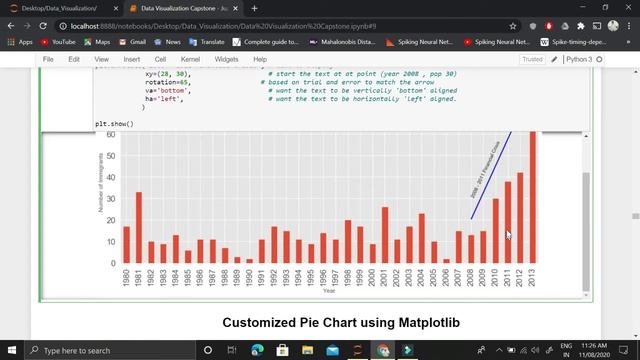640x360 pixels.
Task: Open the Jupyter Insert menu
Action: tap(132, 59)
